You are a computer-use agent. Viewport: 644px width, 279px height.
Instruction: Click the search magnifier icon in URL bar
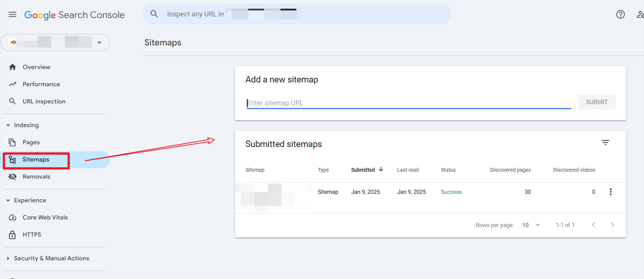pos(155,14)
